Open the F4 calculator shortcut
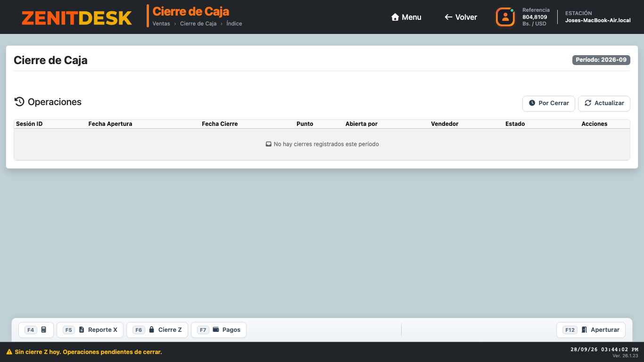The width and height of the screenshot is (644, 362). (36, 330)
